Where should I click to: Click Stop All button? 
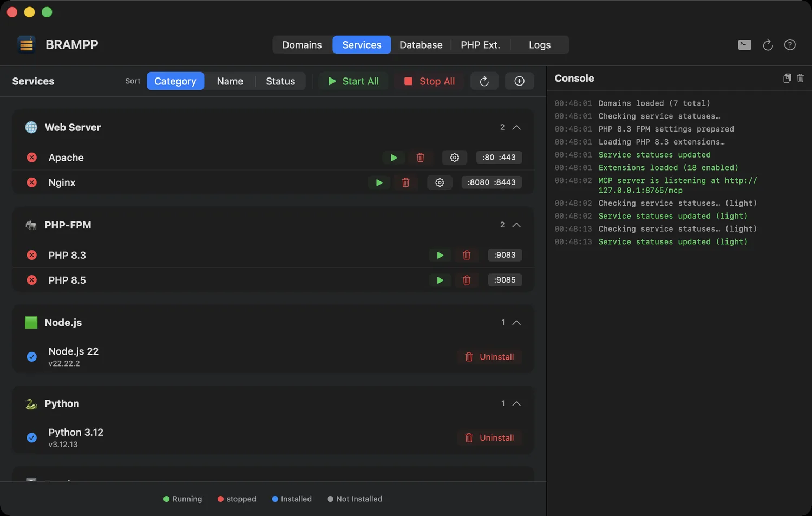429,81
